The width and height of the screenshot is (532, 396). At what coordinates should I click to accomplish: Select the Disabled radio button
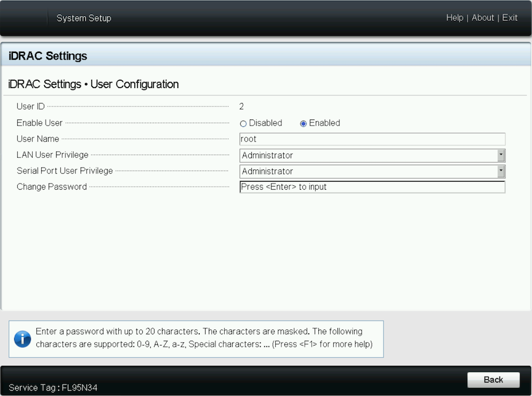pos(243,124)
